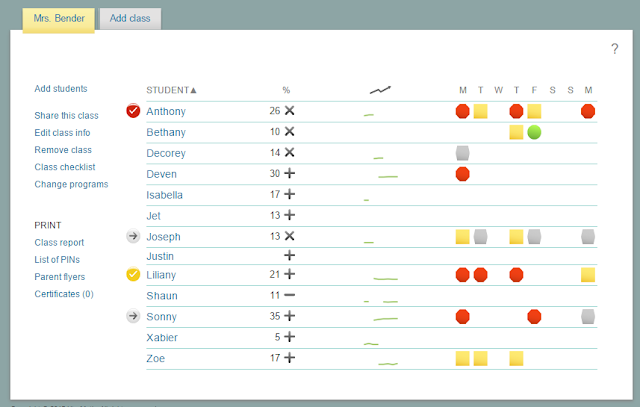Click the arrow badge beside Joseph
640x407 pixels.
[x=133, y=236]
